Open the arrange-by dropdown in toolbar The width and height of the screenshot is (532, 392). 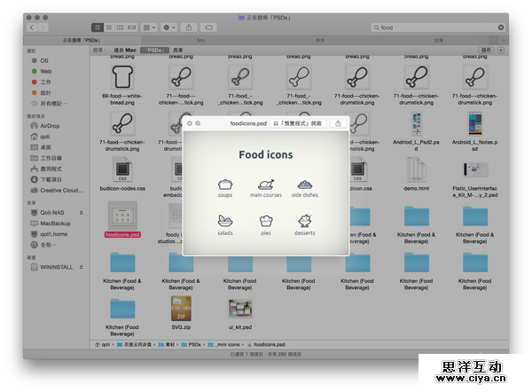click(x=148, y=27)
